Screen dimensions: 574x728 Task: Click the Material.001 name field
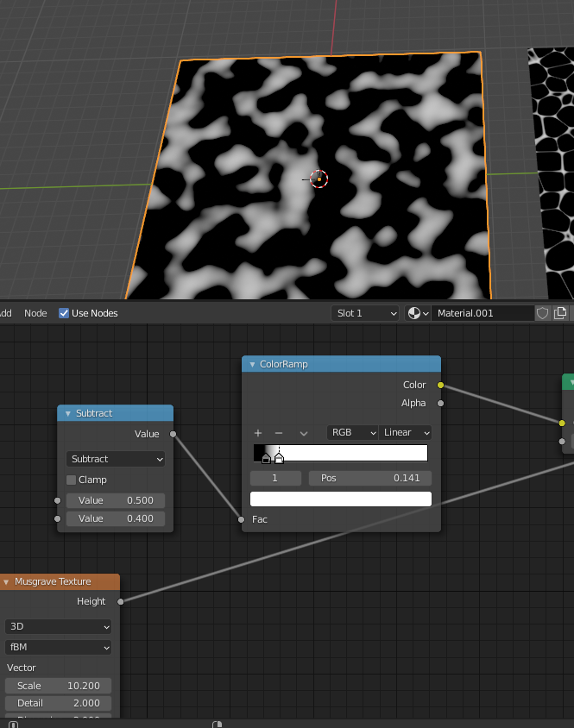pos(482,313)
